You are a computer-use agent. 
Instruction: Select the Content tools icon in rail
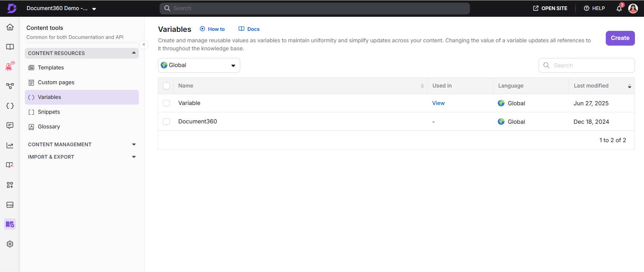point(10,224)
